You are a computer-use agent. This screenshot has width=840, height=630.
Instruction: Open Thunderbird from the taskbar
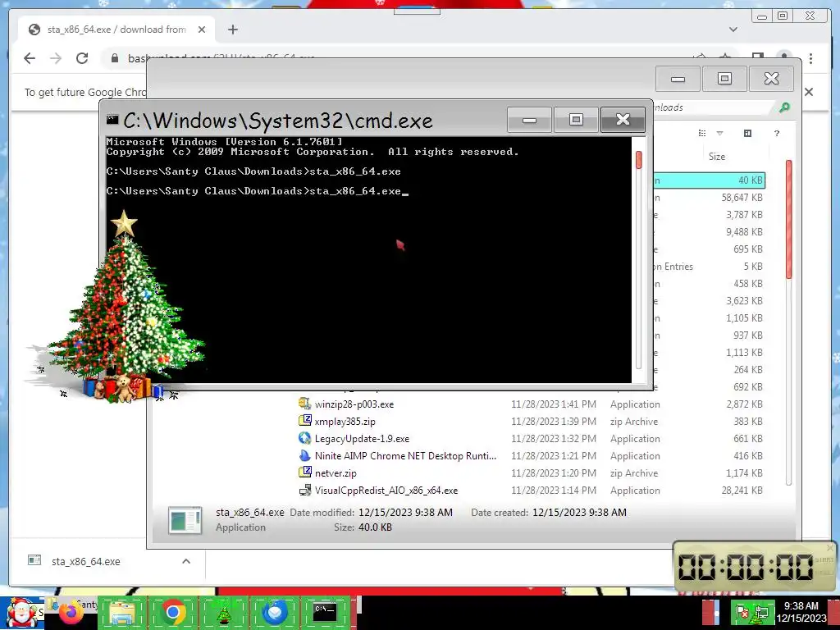275,612
